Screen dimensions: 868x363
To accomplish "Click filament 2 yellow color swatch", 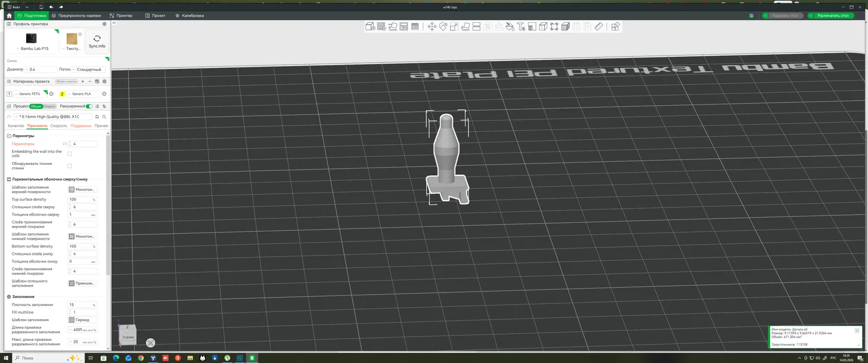I will [x=62, y=94].
